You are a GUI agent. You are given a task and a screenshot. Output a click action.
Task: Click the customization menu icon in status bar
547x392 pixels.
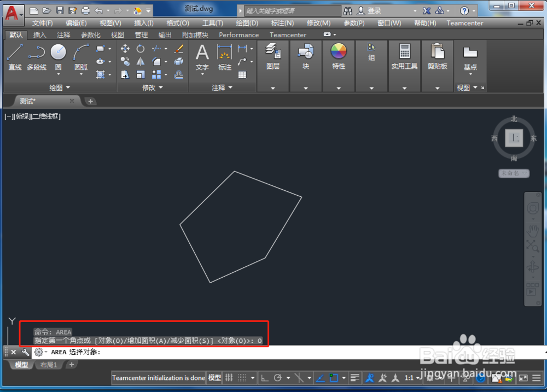(537, 378)
